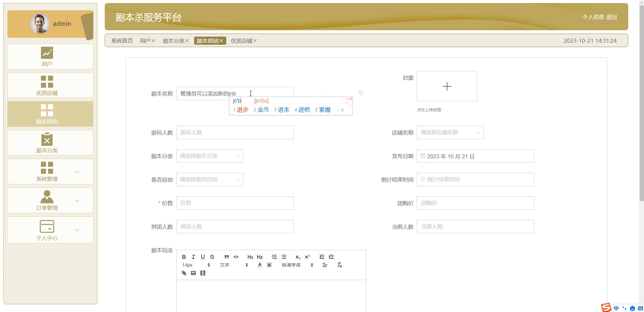Switch to the 系统首页 tab
Screen dimensions: 644x312
click(122, 41)
